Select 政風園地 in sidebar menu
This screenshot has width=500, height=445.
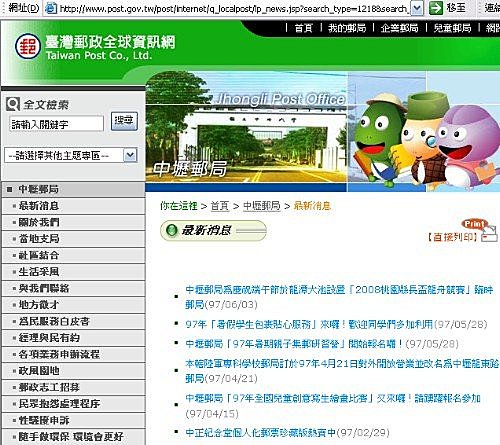(73, 371)
